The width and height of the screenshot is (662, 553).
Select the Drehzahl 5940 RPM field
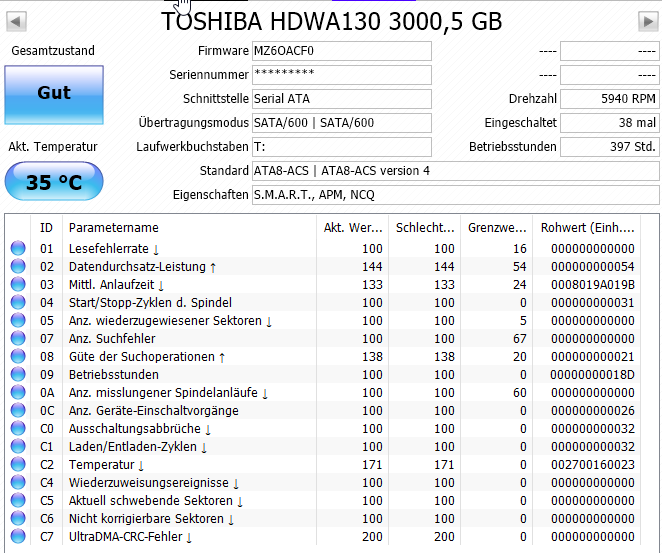coord(610,99)
